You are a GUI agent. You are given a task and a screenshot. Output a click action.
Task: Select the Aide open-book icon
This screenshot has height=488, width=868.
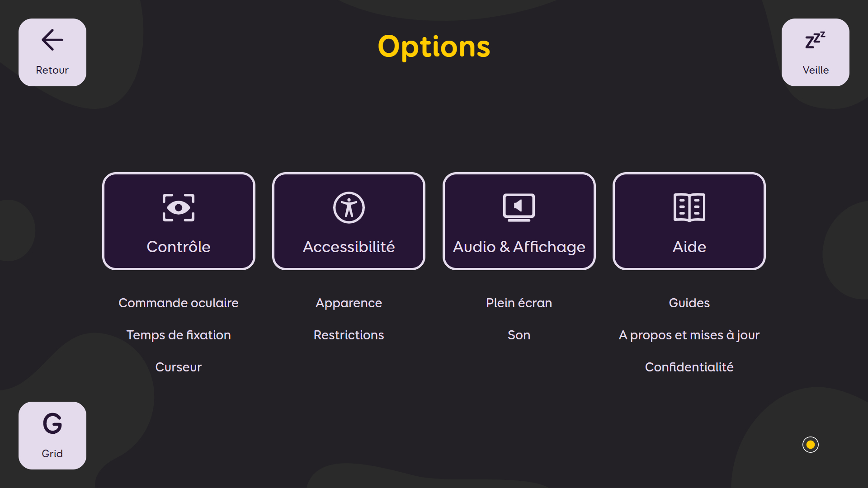click(689, 208)
